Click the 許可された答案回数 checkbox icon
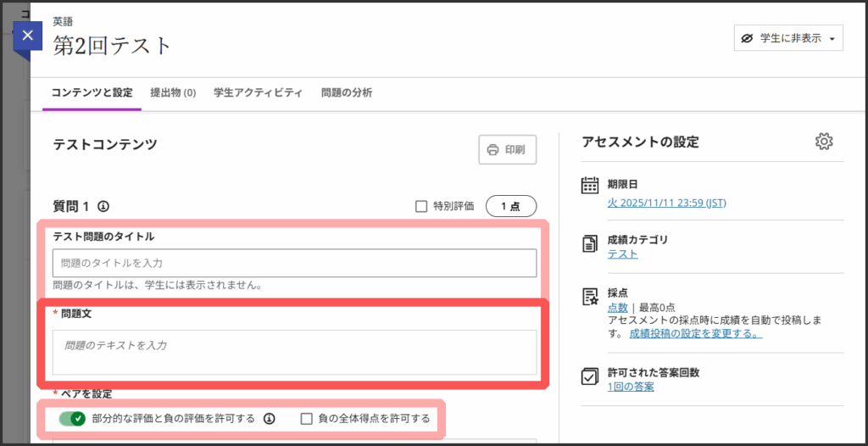This screenshot has width=868, height=446. click(590, 377)
